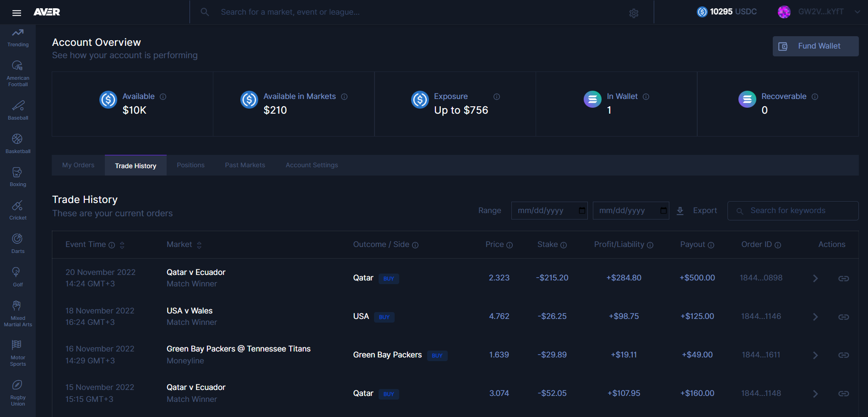Export the trade history
Viewport: 868px width, 417px height.
click(697, 211)
